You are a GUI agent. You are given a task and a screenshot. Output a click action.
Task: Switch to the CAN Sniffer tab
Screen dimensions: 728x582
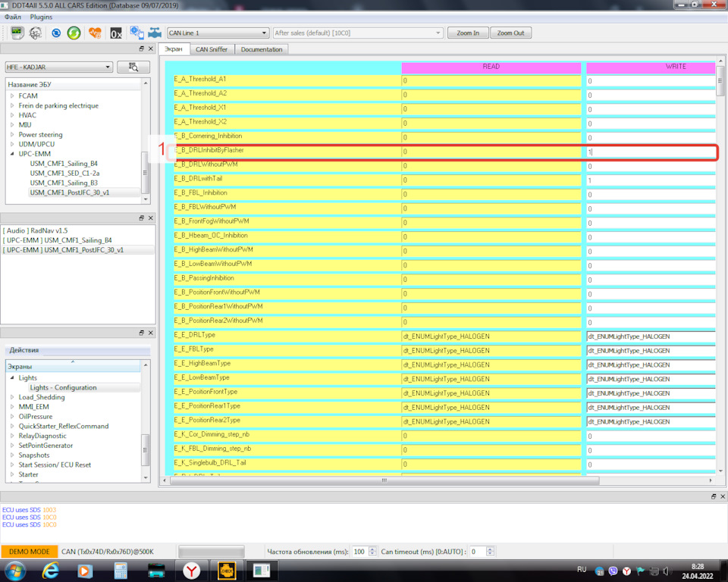[x=212, y=49]
